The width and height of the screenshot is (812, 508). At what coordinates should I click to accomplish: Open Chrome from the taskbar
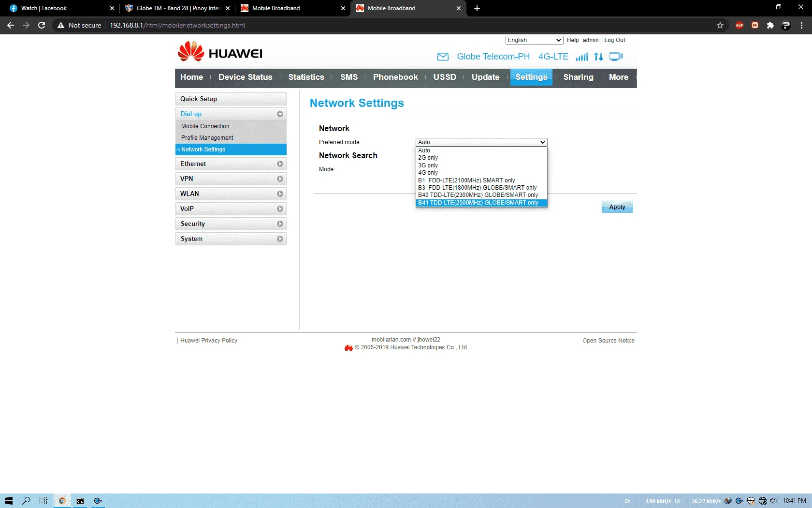click(62, 501)
